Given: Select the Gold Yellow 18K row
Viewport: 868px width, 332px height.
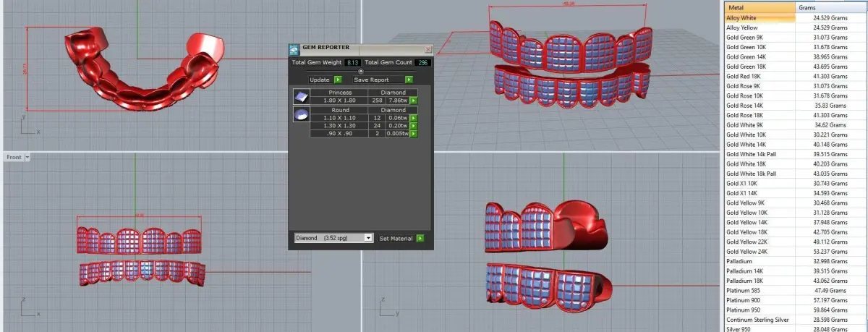Looking at the screenshot, I should pos(796,232).
